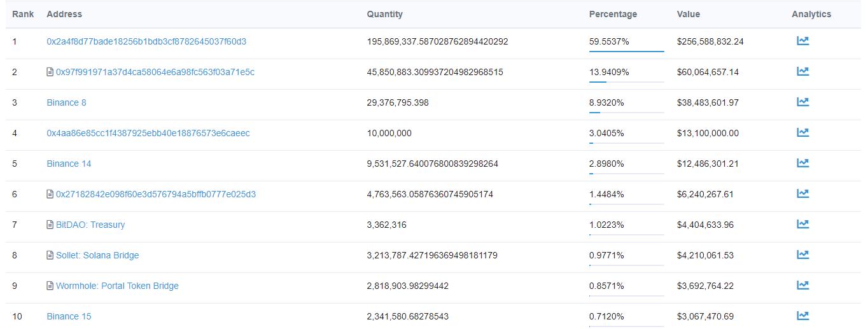Viewport: 868px width, 329px height.
Task: View analytics chart for BitDAO: Treasury
Action: tap(802, 225)
